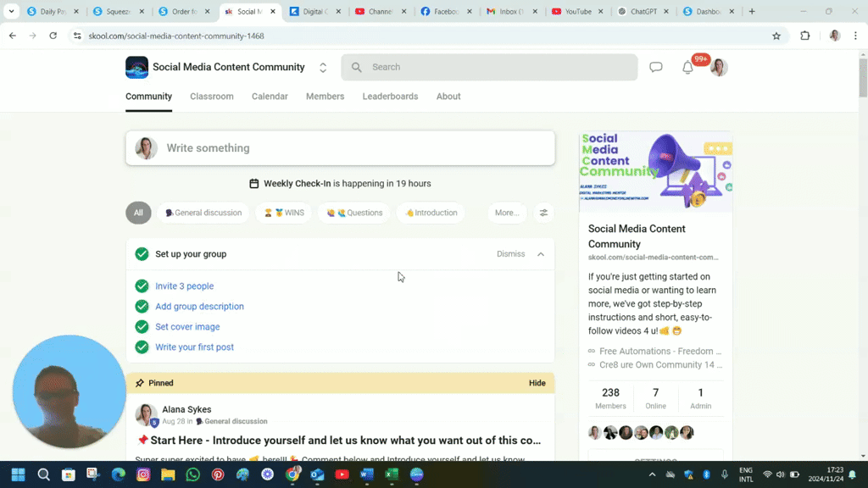Filter posts by Introduction category

pyautogui.click(x=431, y=213)
